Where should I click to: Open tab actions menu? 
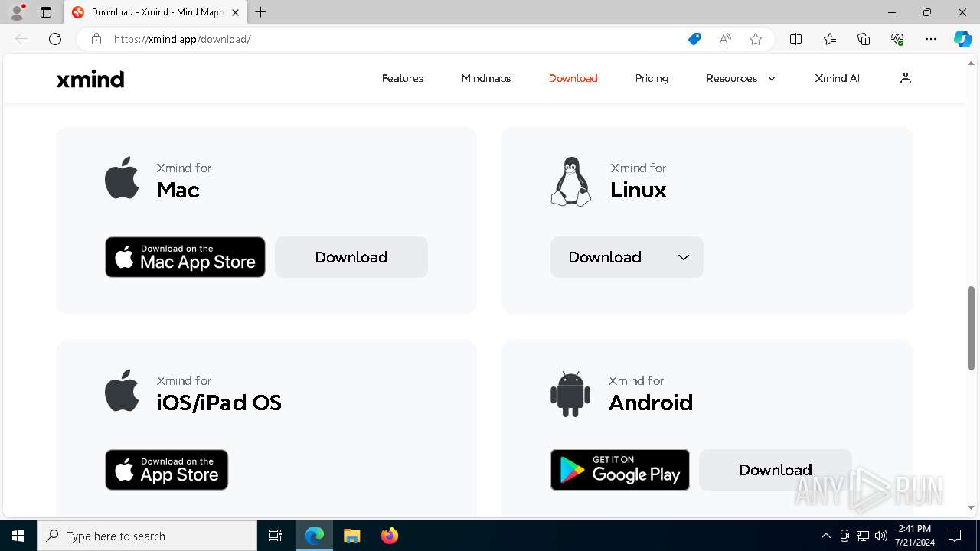(46, 12)
